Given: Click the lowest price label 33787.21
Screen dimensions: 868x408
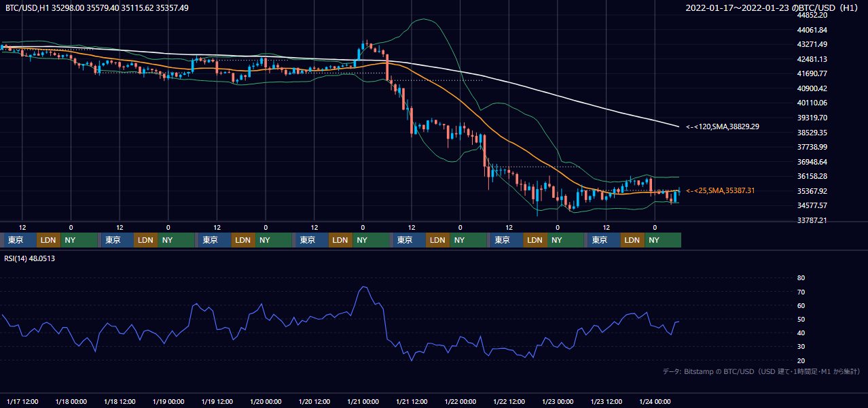Looking at the screenshot, I should 812,220.
